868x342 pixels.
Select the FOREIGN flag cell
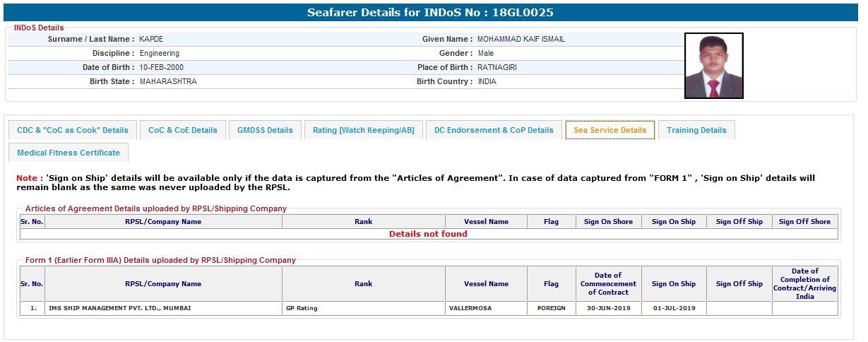[x=551, y=309]
